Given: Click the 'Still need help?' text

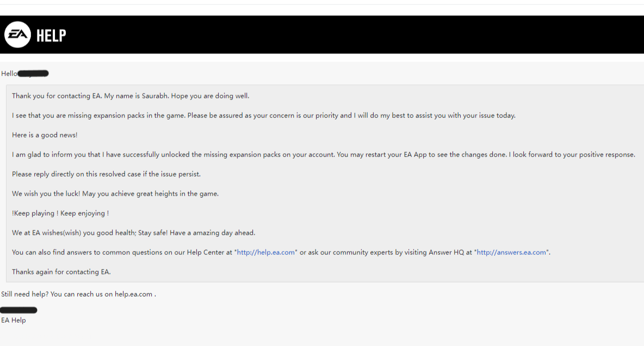Looking at the screenshot, I should click(x=24, y=294).
